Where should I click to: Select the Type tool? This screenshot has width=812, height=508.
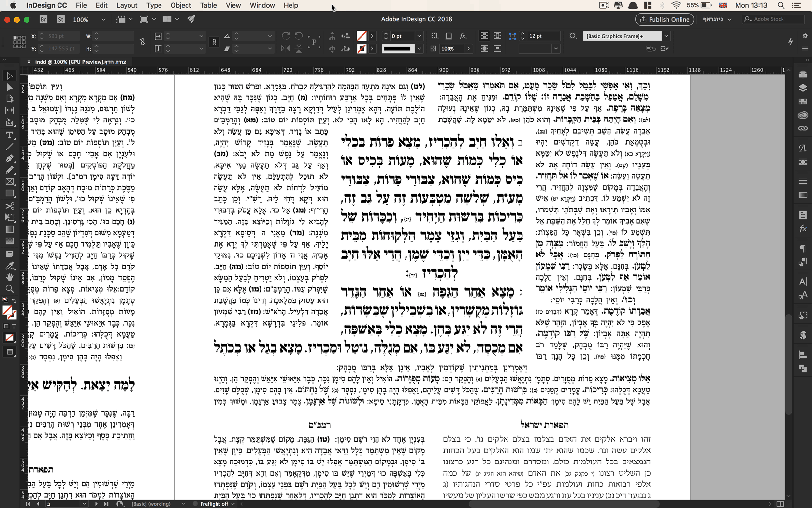coord(9,134)
